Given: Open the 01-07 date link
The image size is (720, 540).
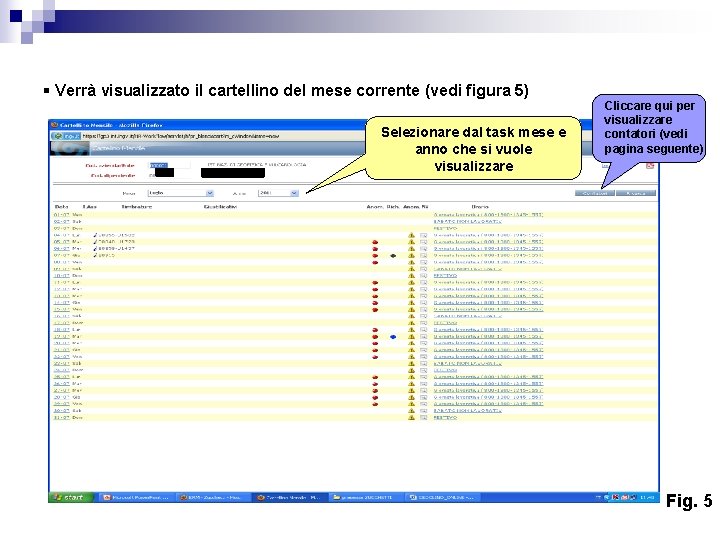Looking at the screenshot, I should (x=62, y=215).
